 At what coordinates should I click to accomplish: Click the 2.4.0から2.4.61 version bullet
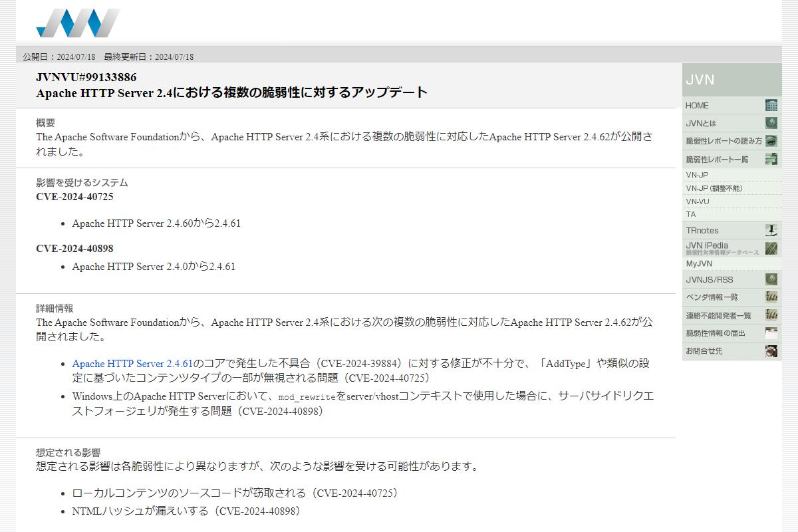click(x=154, y=267)
